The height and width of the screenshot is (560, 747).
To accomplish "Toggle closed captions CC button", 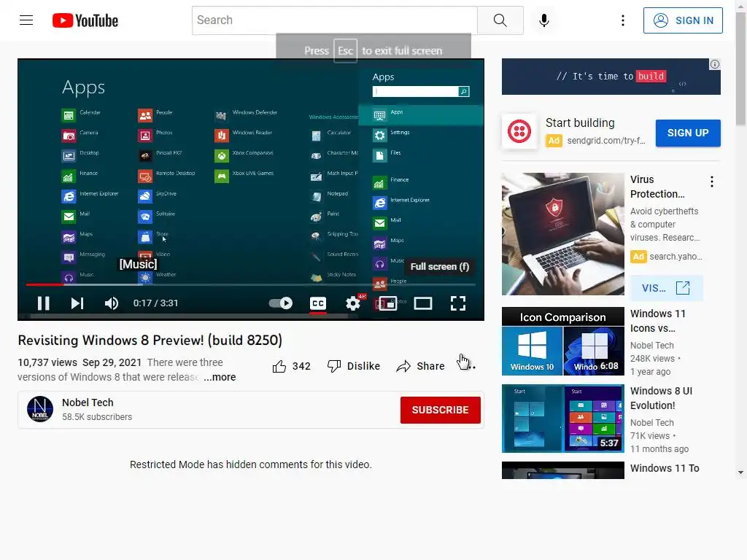I will (x=318, y=303).
